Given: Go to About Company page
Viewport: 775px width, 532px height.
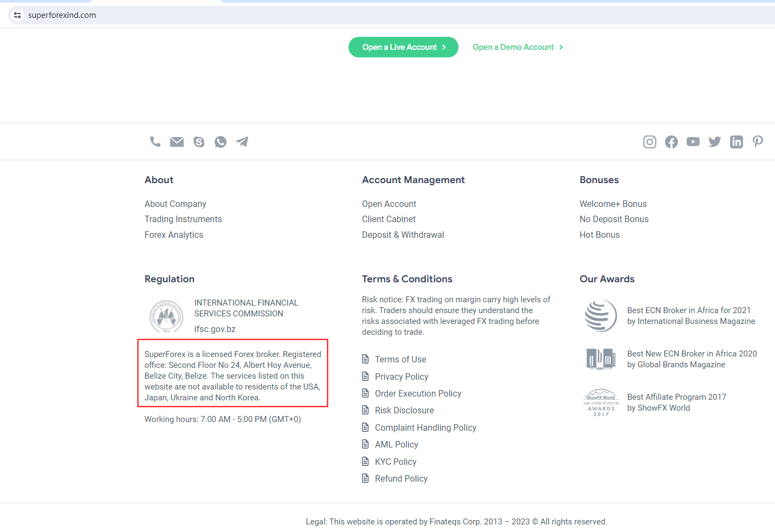Looking at the screenshot, I should point(175,204).
